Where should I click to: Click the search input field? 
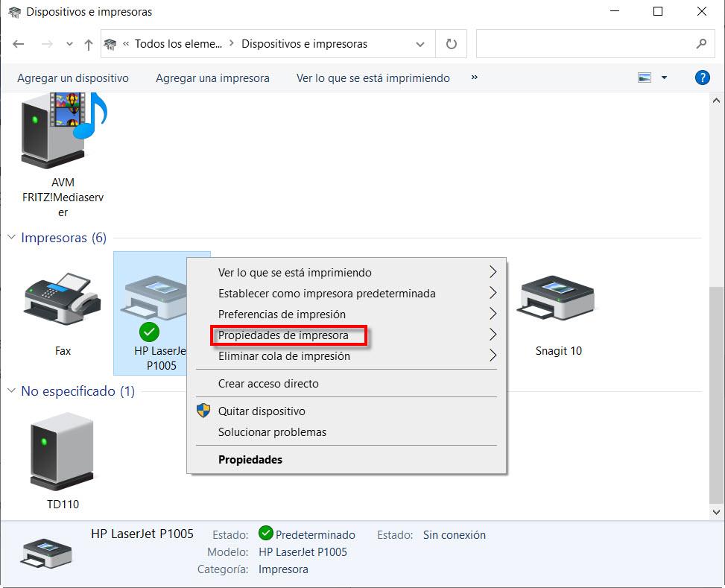pyautogui.click(x=585, y=44)
